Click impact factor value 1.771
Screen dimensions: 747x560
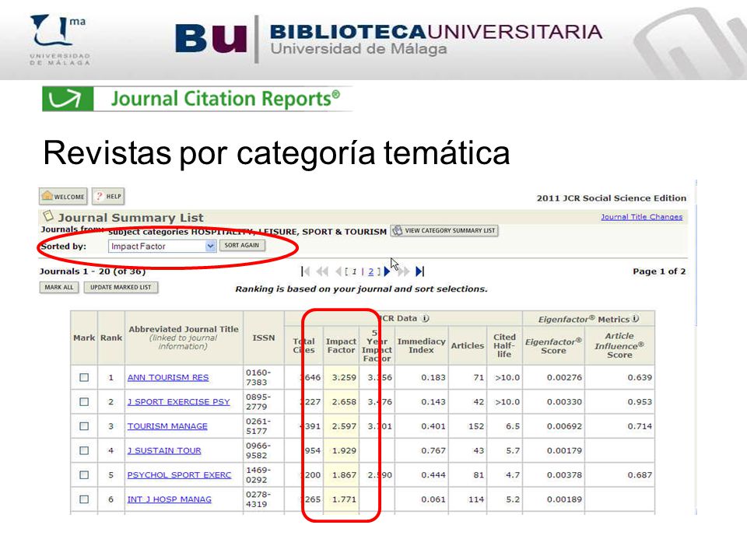tap(344, 499)
